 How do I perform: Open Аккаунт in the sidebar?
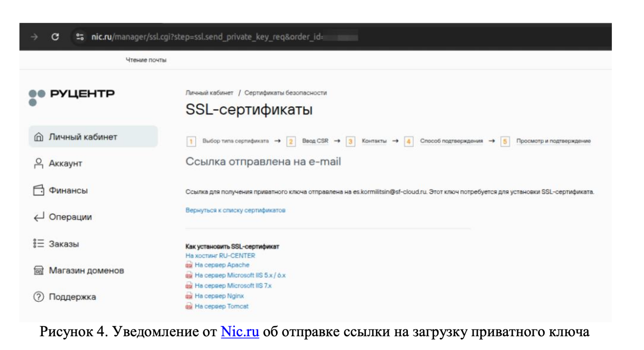click(x=65, y=164)
